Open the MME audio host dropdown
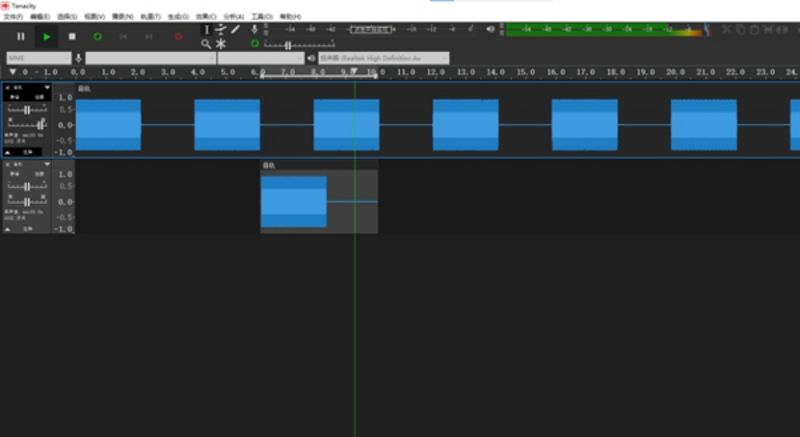The width and height of the screenshot is (800, 437). coord(39,58)
